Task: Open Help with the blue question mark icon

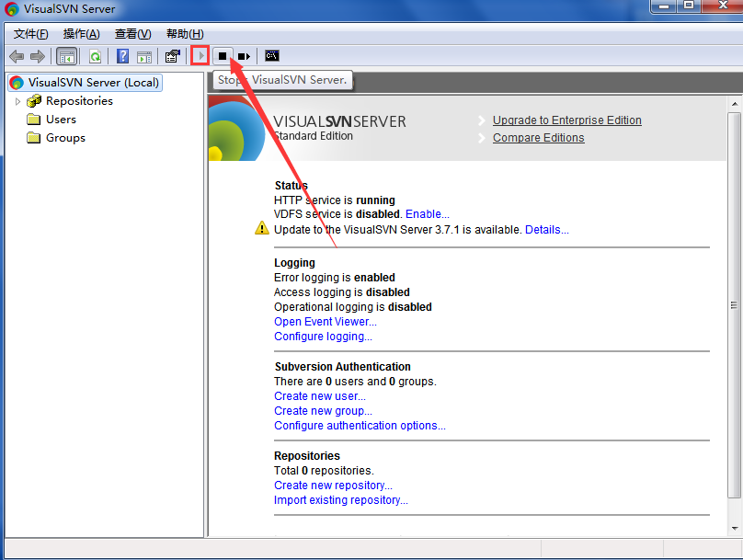Action: tap(122, 56)
